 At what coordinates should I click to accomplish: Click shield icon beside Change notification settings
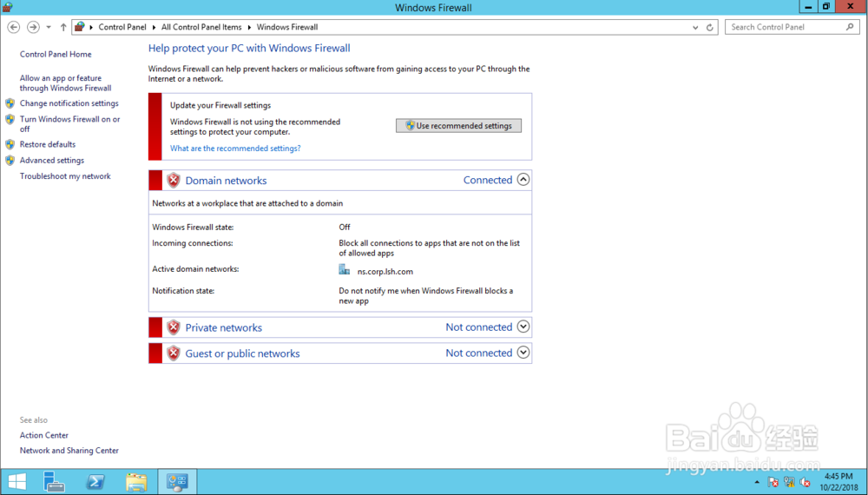tap(10, 103)
